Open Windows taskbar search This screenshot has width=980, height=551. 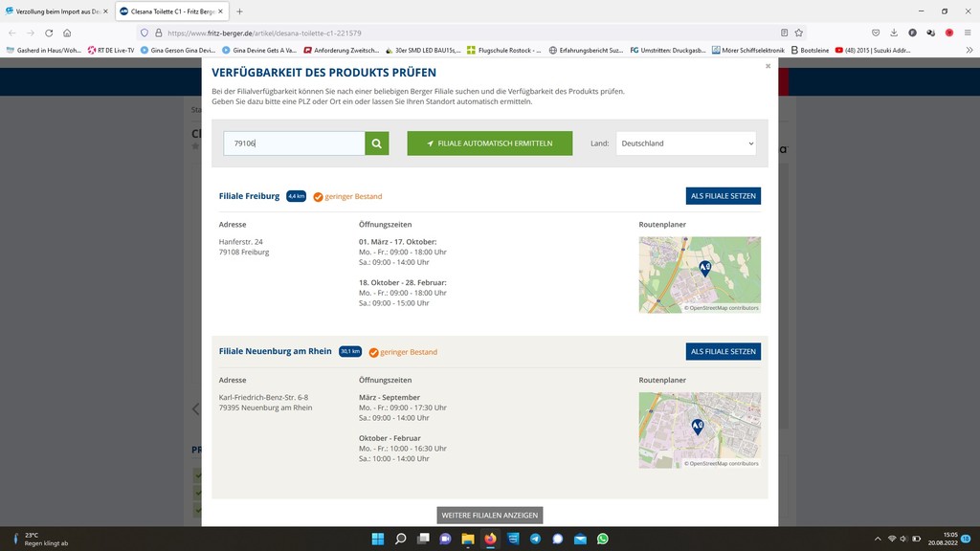401,539
